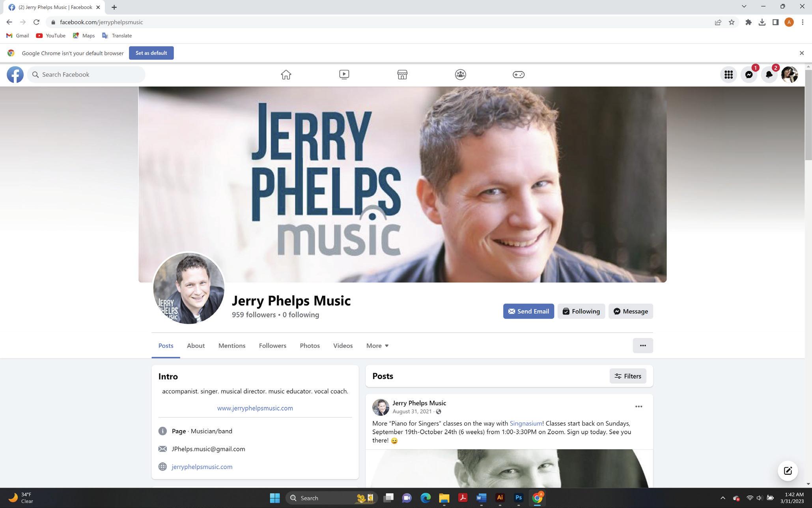812x508 pixels.
Task: Open Windows Start menu
Action: pyautogui.click(x=274, y=498)
